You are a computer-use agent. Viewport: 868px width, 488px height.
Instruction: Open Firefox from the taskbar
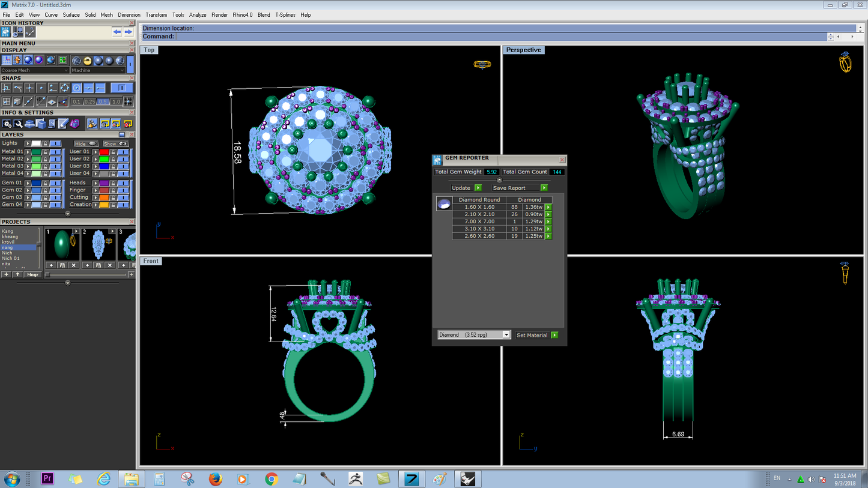coord(215,478)
